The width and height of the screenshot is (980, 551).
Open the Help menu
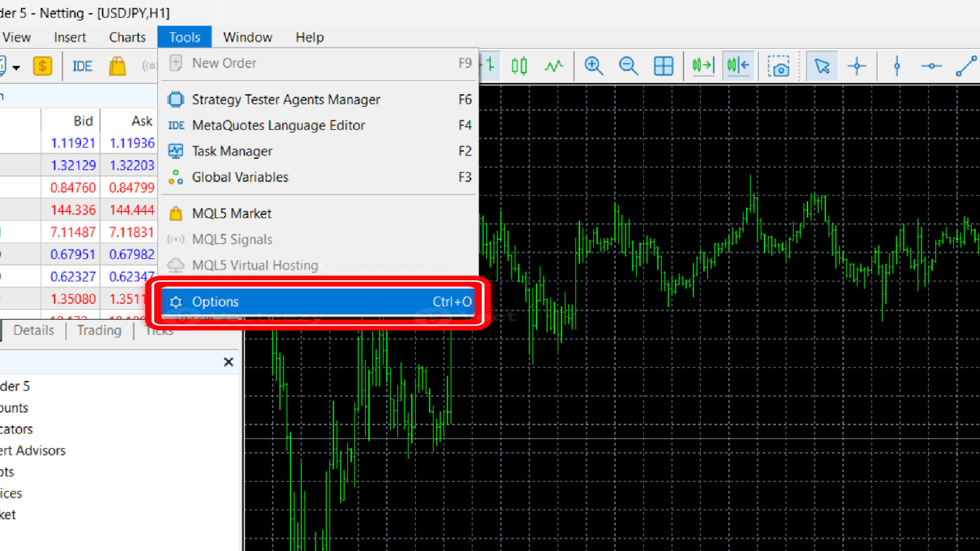coord(310,37)
